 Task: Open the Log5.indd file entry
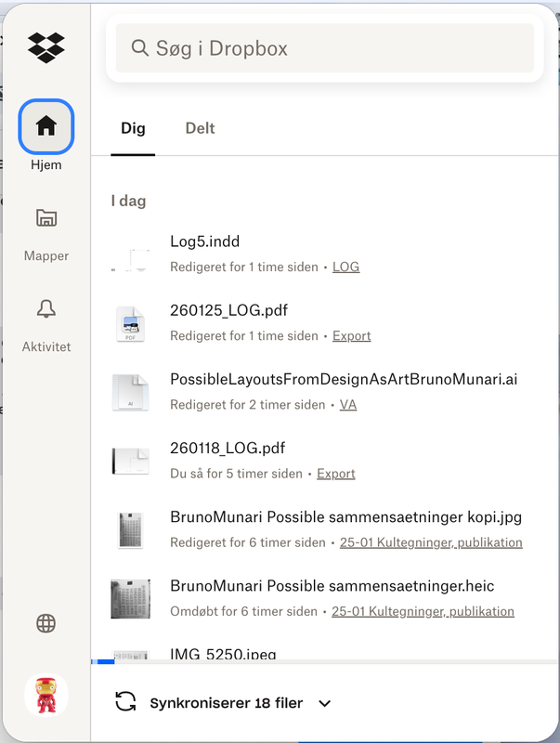(205, 241)
